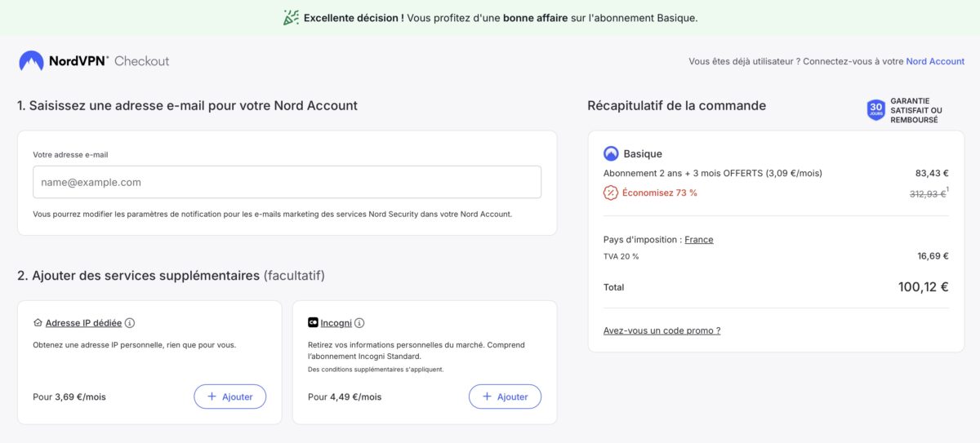980x443 pixels.
Task: Click the 30 jours guarantee shield badge
Action: 876,110
